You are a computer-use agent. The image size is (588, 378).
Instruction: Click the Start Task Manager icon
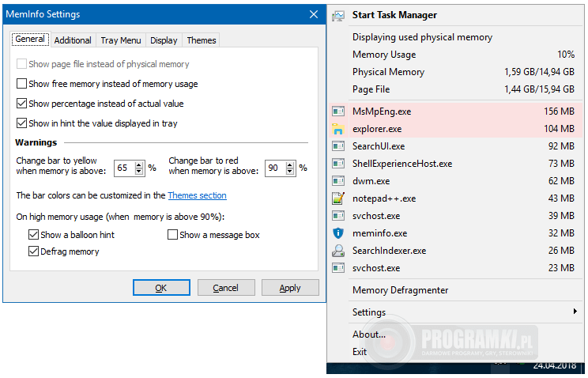coord(338,15)
